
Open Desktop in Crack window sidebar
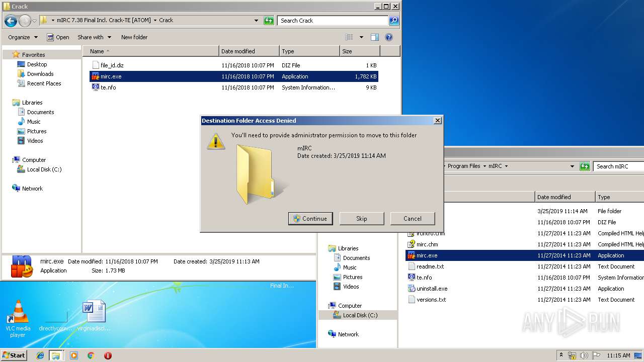(x=37, y=64)
